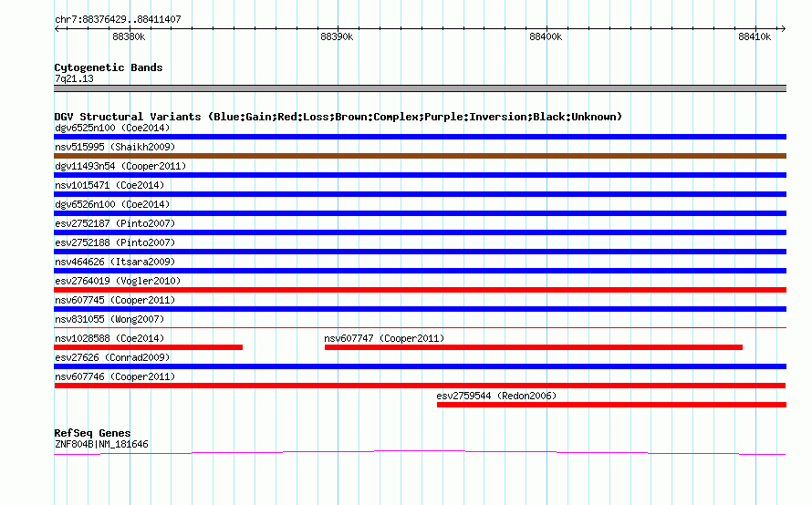Click the thin red nsv831055 (Wong2007) line
Viewport: 812px width, 505px height.
coord(420,327)
